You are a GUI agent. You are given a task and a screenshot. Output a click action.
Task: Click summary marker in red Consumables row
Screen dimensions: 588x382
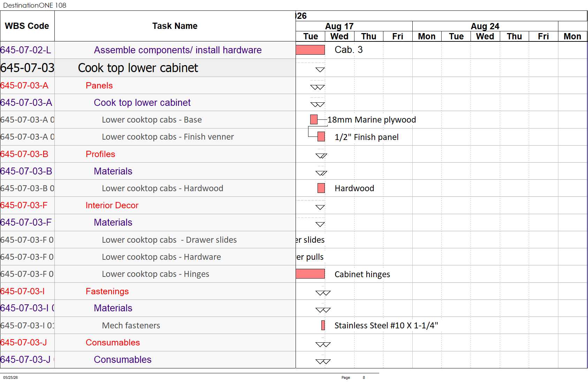tap(323, 344)
